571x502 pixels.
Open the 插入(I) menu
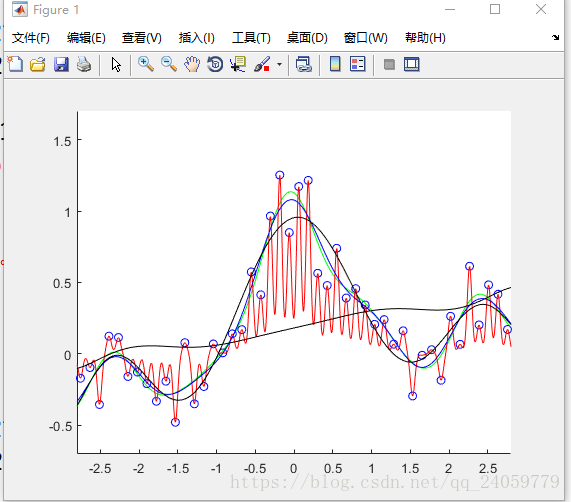point(197,38)
